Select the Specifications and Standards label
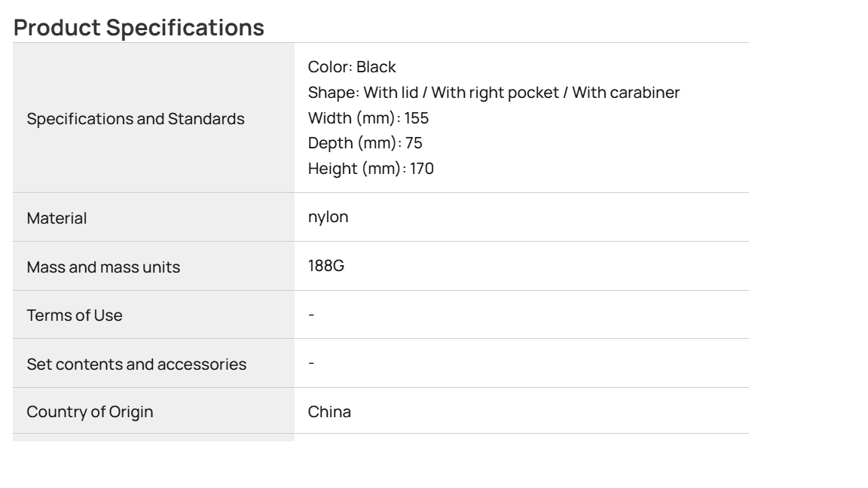Screen dimensions: 868x488 (136, 119)
